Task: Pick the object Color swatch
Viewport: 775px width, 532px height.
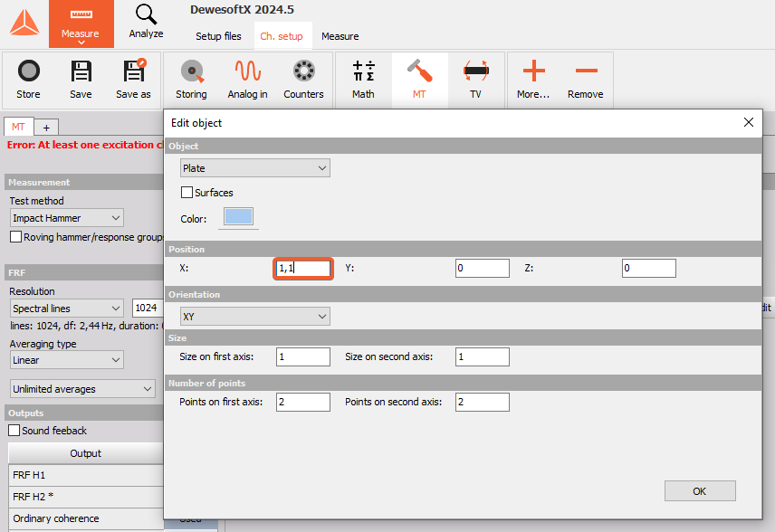Action: click(239, 216)
